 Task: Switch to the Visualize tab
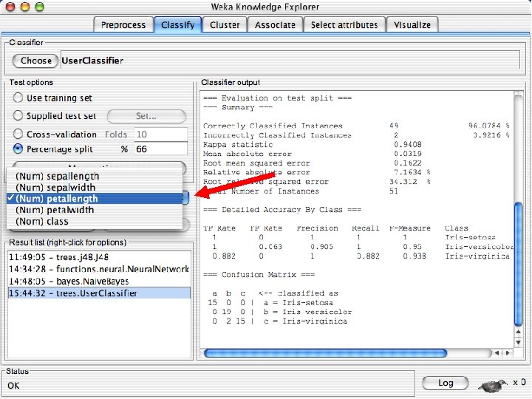(412, 25)
